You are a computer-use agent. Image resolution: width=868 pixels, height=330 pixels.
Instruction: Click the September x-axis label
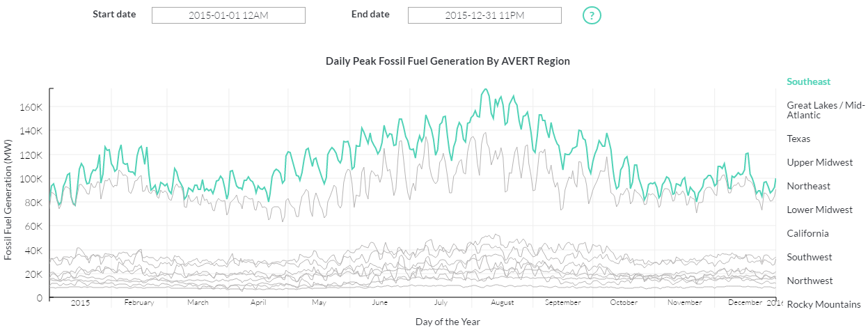562,303
